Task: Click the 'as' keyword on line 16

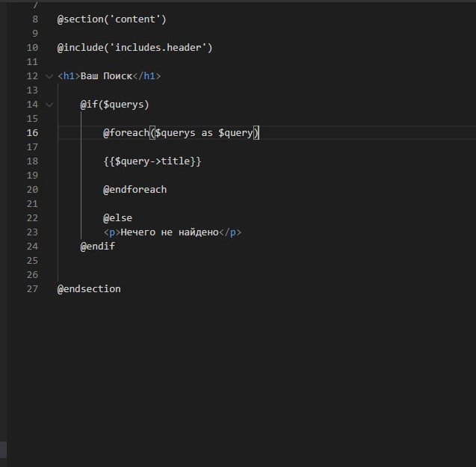Action: (x=207, y=133)
